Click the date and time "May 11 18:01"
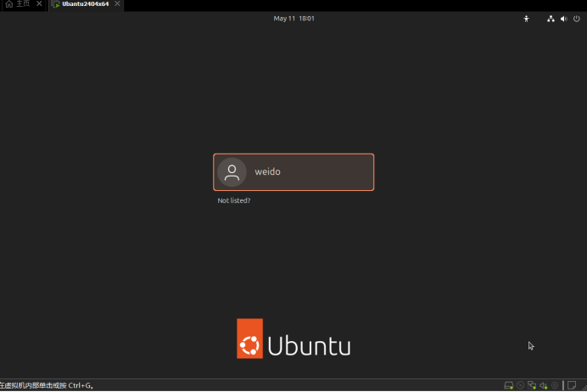 (293, 19)
